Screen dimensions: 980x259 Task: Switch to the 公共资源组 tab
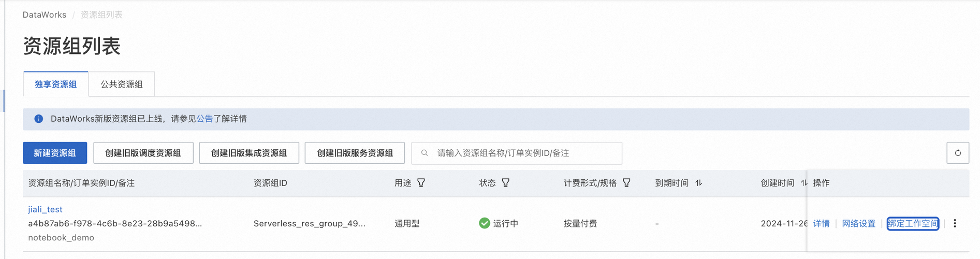(x=122, y=84)
